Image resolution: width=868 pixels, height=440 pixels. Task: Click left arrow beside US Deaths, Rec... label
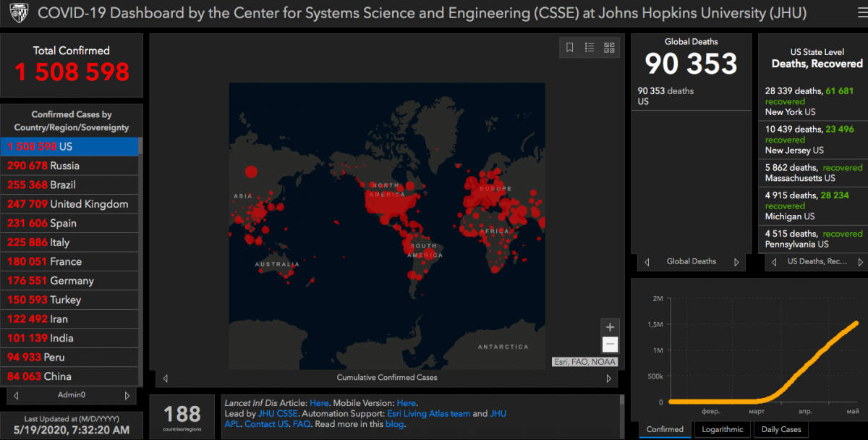click(x=774, y=262)
